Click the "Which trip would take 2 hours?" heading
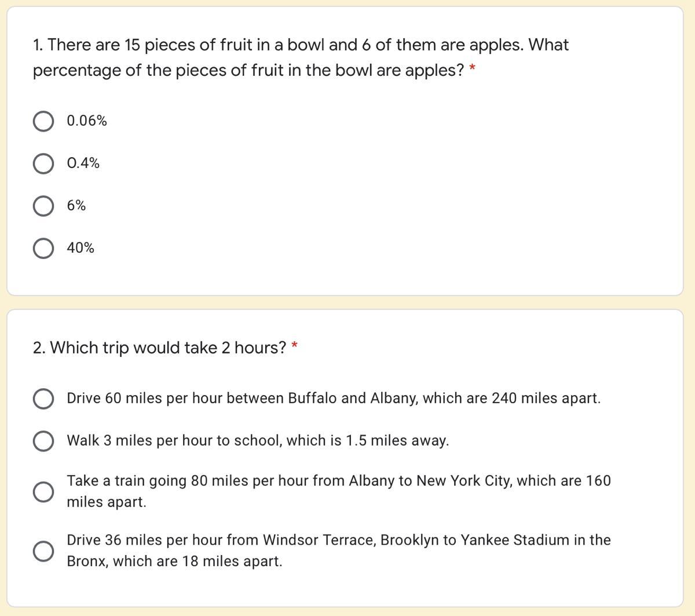This screenshot has width=695, height=616. [x=160, y=348]
